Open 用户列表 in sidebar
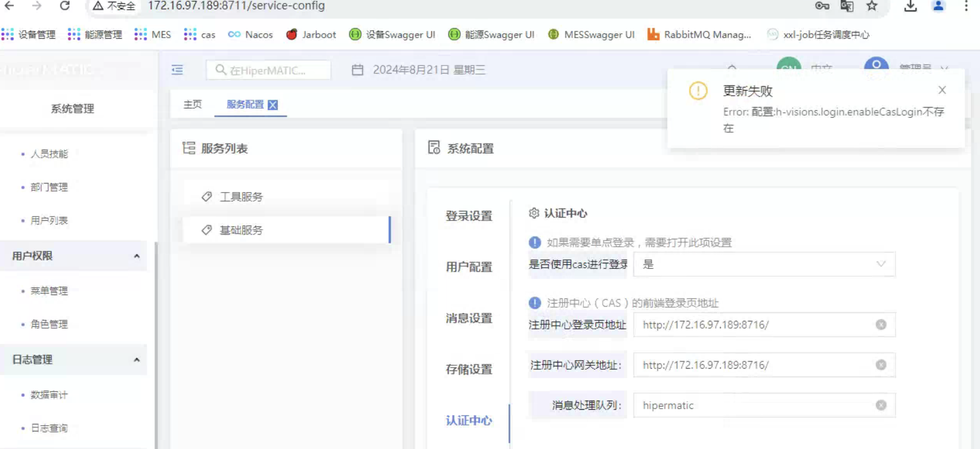The width and height of the screenshot is (980, 449). (x=49, y=221)
